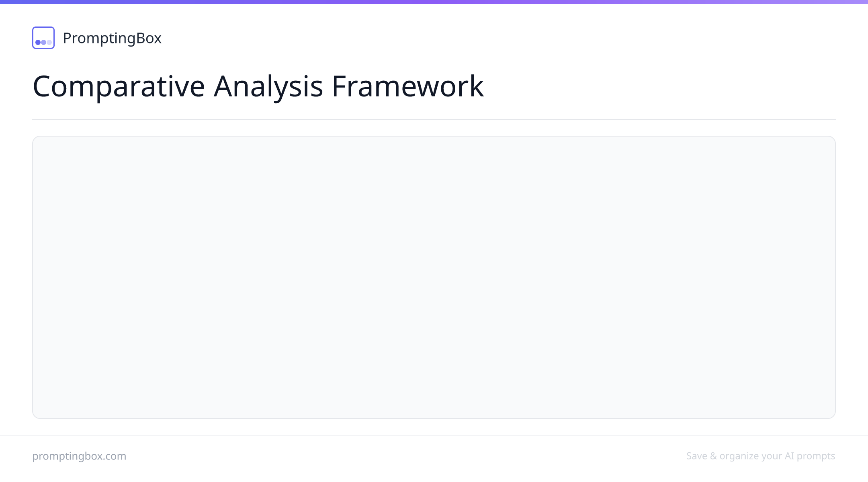868x482 pixels.
Task: Click the rounded border of the content panel
Action: pos(434,137)
